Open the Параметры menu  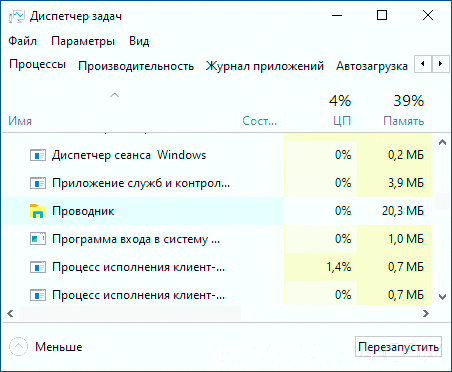tap(83, 41)
